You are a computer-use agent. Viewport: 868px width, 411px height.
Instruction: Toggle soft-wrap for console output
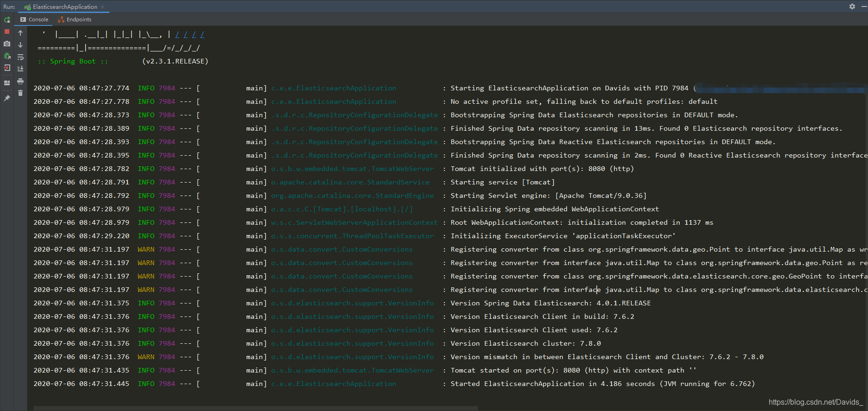pyautogui.click(x=20, y=57)
